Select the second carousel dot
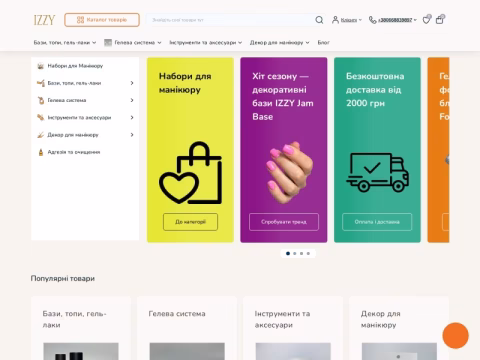480x360 pixels. [295, 253]
